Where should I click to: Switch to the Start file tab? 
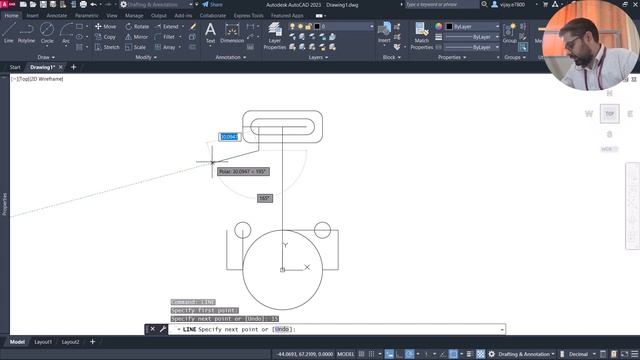(x=15, y=67)
